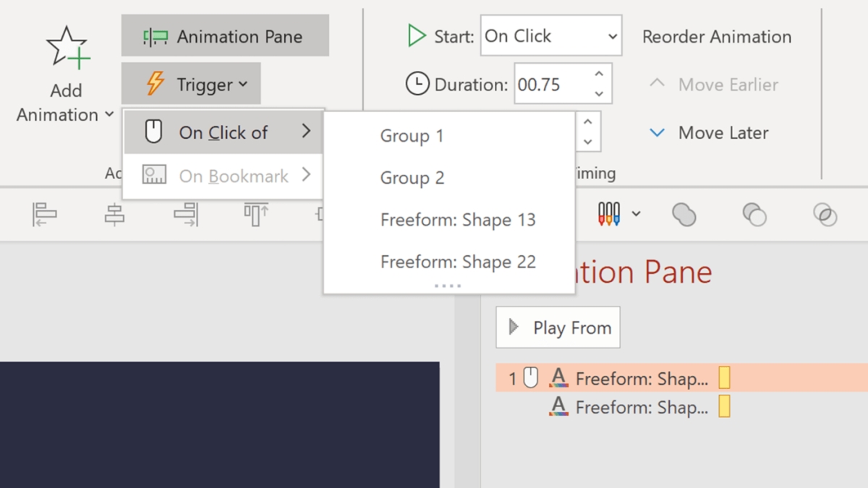Viewport: 868px width, 488px height.
Task: Click the Align Left icon
Action: click(x=44, y=215)
